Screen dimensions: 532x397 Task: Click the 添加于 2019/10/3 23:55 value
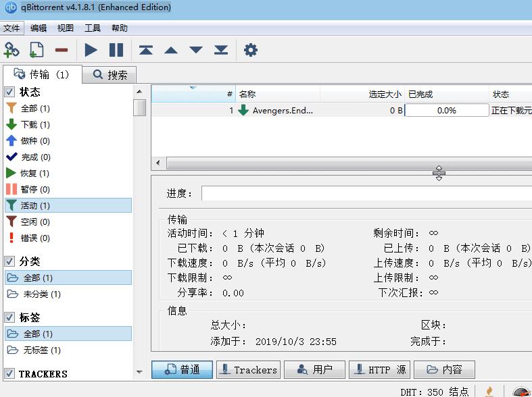click(x=296, y=342)
